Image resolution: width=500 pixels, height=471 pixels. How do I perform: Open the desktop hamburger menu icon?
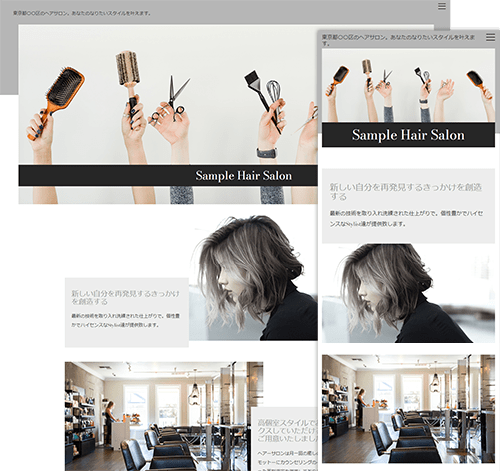(442, 6)
